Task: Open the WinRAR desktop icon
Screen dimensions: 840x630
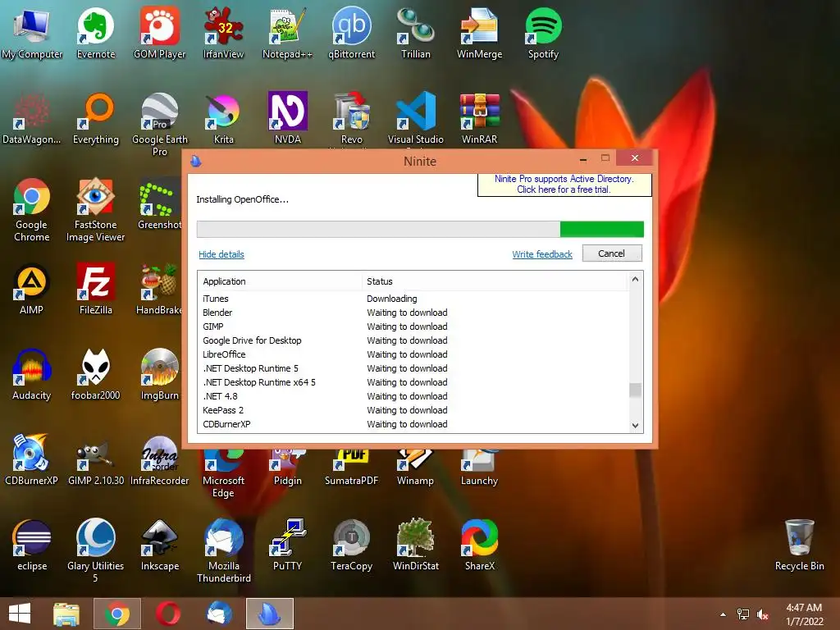Action: tap(479, 118)
